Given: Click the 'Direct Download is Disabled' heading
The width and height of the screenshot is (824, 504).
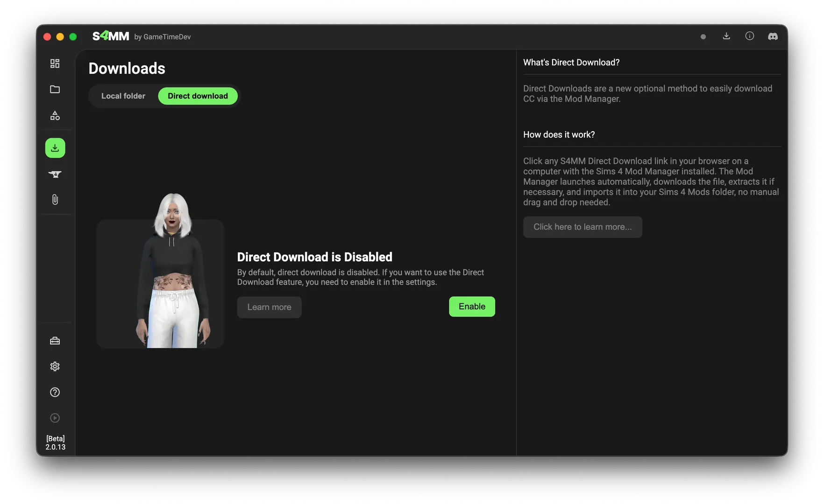Looking at the screenshot, I should 315,257.
